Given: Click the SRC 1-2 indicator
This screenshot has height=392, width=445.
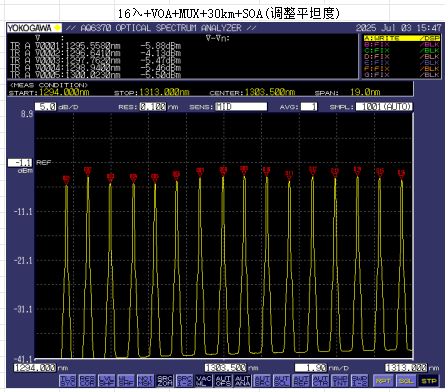Looking at the screenshot, I should (184, 380).
